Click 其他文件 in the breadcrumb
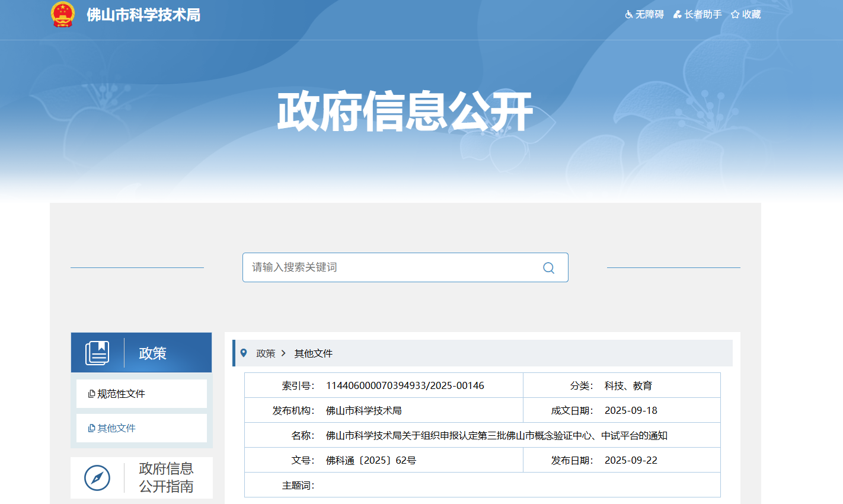Screen dimensions: 843x504 click(313, 353)
